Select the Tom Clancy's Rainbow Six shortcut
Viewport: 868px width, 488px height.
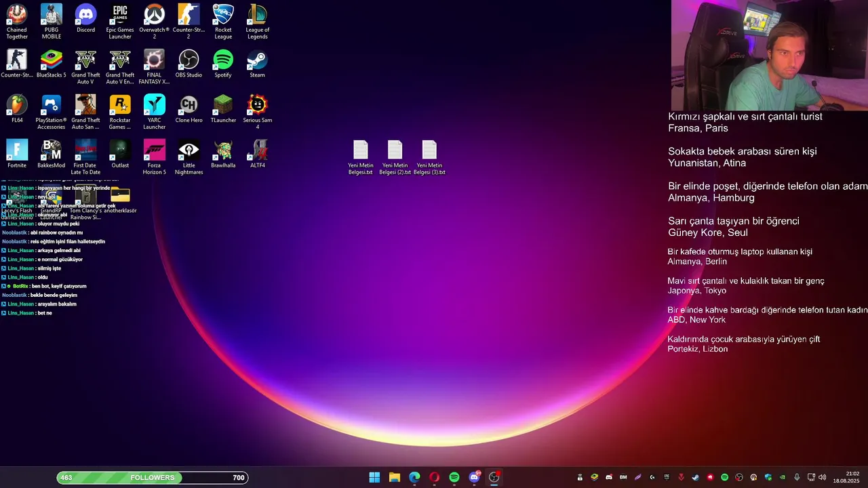coord(85,203)
